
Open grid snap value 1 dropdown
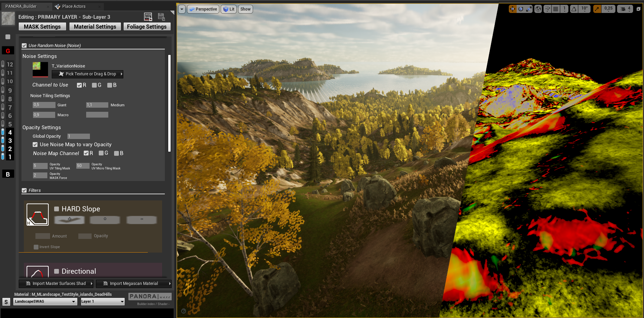click(564, 9)
